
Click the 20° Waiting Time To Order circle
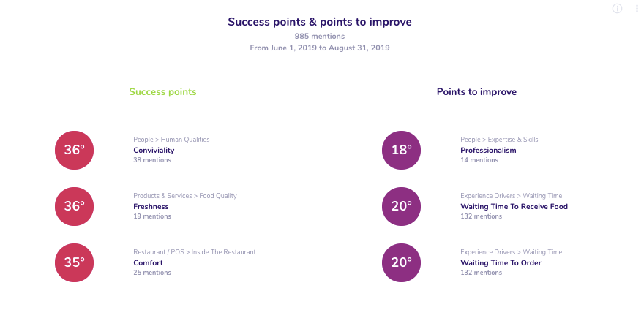tap(401, 262)
